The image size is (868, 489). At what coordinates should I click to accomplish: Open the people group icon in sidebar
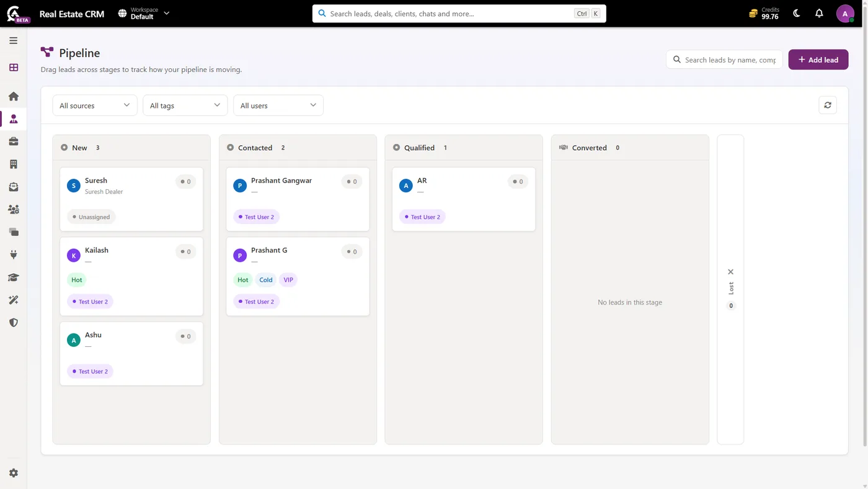pos(14,209)
